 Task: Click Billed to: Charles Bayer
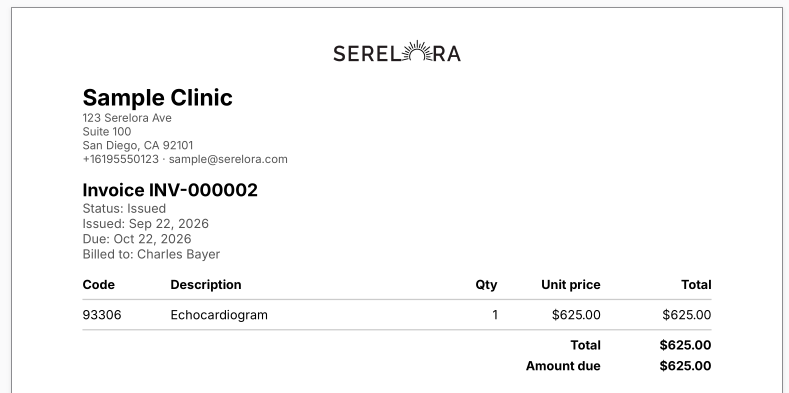tap(151, 254)
